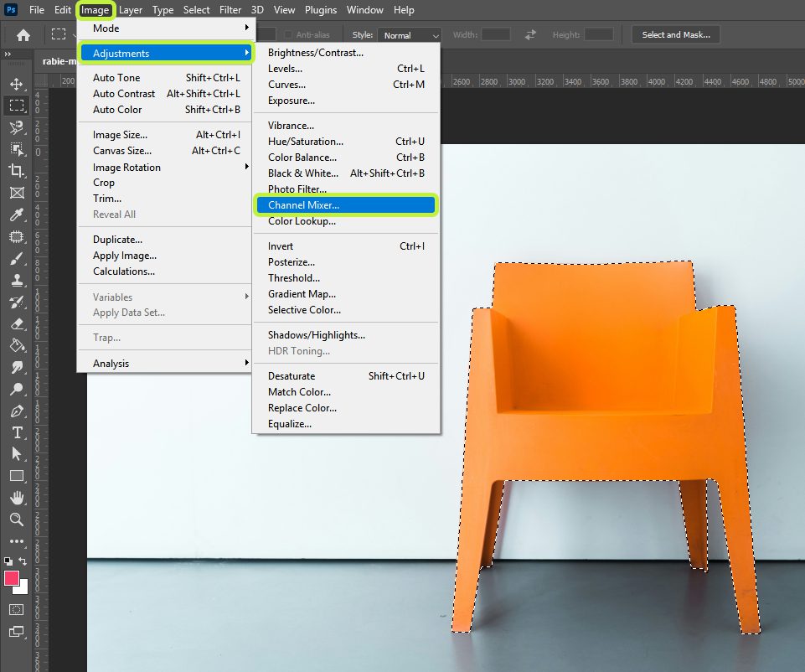The width and height of the screenshot is (805, 672).
Task: Expand the Variables submenu
Action: (x=164, y=297)
